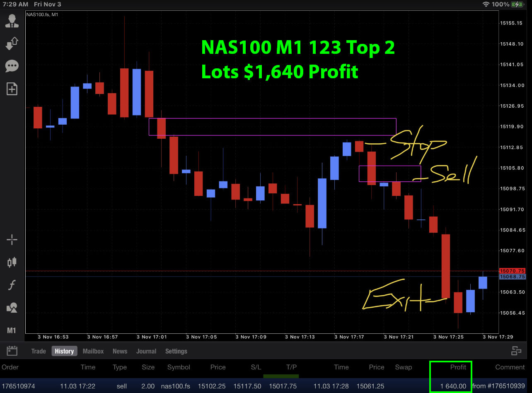Open the indicators function icon

tap(12, 285)
